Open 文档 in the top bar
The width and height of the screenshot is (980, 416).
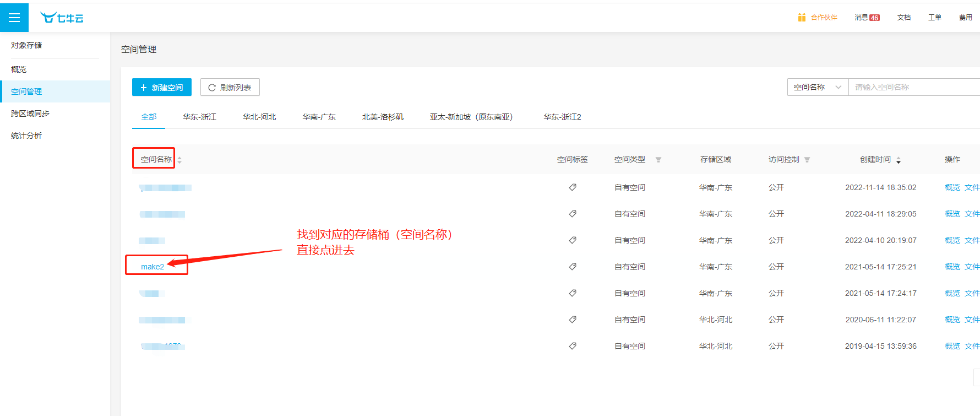904,18
